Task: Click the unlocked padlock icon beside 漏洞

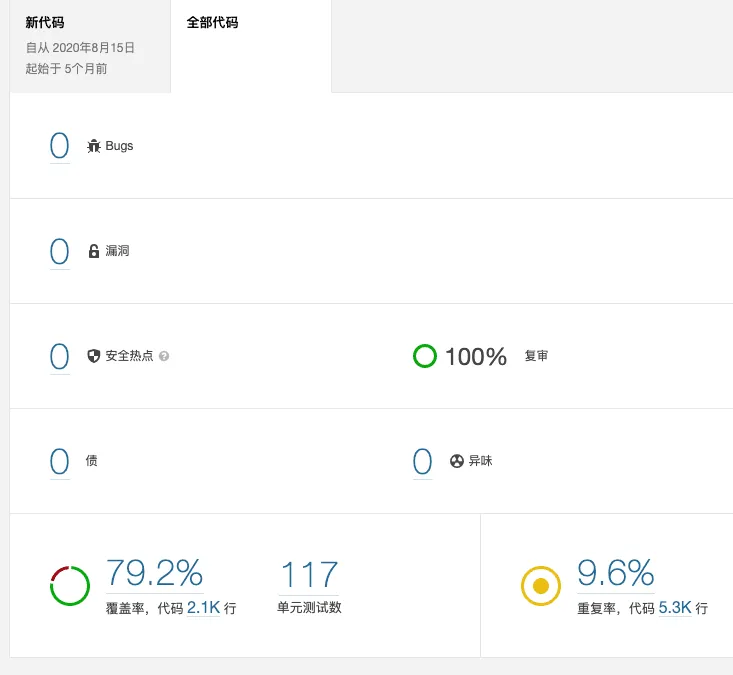Action: pos(94,251)
